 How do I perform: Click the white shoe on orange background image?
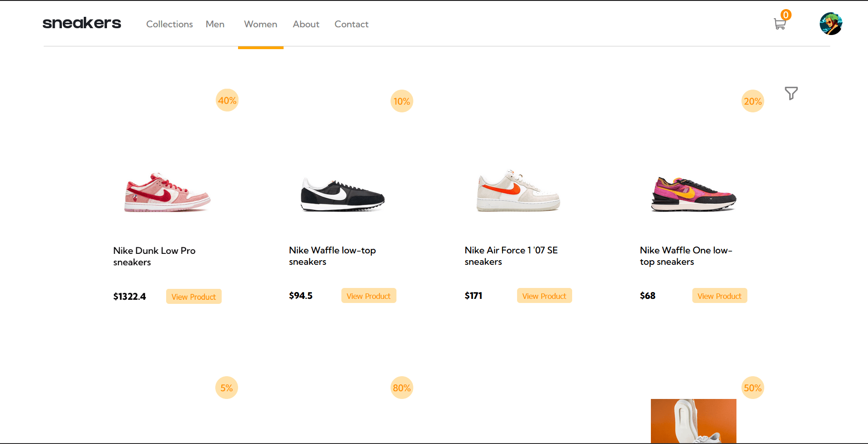(x=694, y=421)
